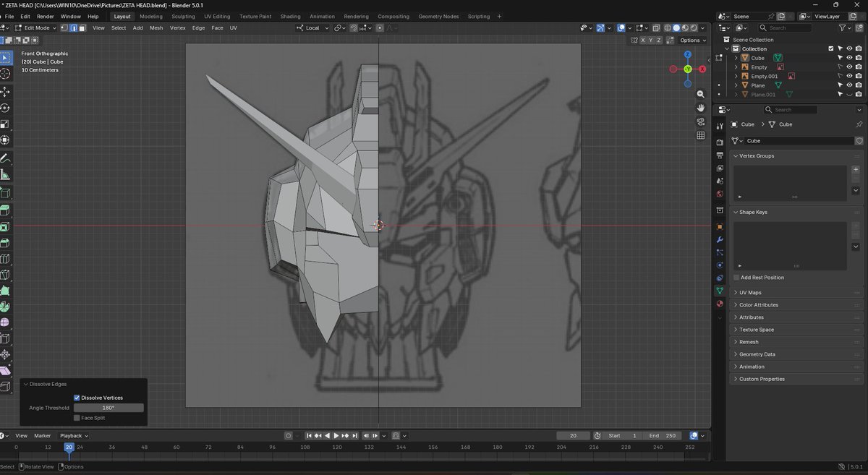Click the Angle Threshold slider field

109,408
